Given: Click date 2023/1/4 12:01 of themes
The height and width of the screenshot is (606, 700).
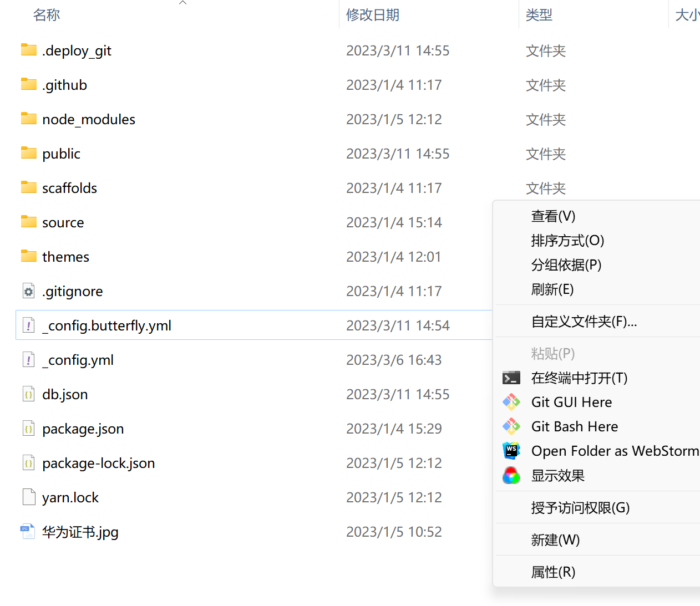Looking at the screenshot, I should 394,257.
